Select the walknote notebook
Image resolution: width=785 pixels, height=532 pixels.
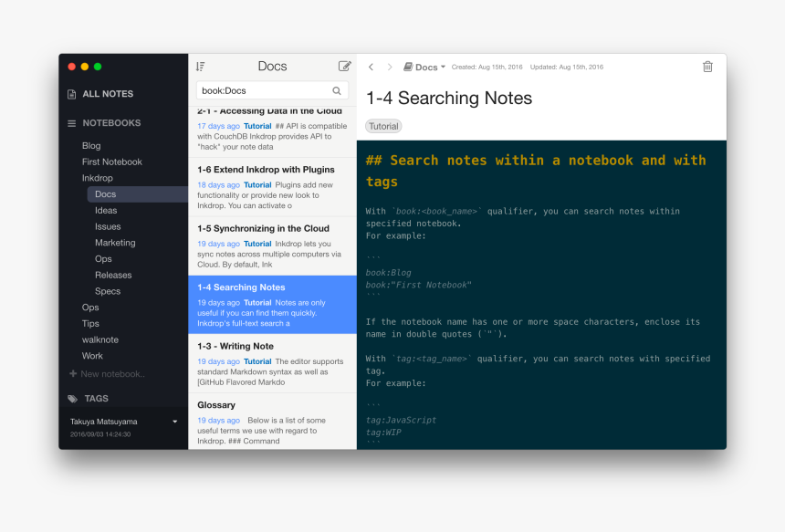(100, 339)
